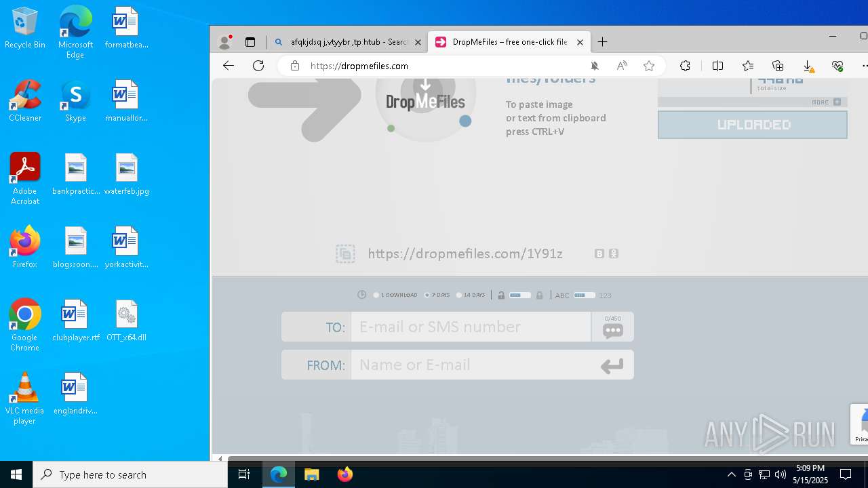Add page to favorites star
The image size is (868, 488).
click(x=649, y=66)
